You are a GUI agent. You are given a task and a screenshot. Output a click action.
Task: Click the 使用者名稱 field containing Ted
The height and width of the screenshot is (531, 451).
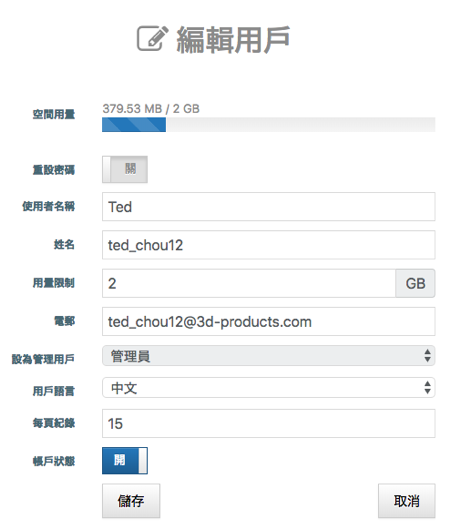pos(269,207)
